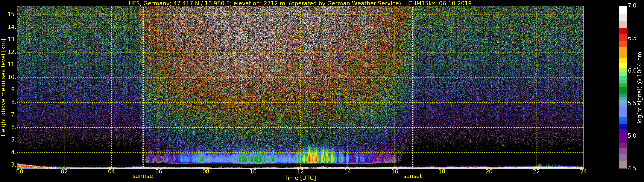Image resolution: width=644 pixels, height=182 pixels.
Task: Click the 'sunrise' label below the axis
Action: (x=143, y=176)
